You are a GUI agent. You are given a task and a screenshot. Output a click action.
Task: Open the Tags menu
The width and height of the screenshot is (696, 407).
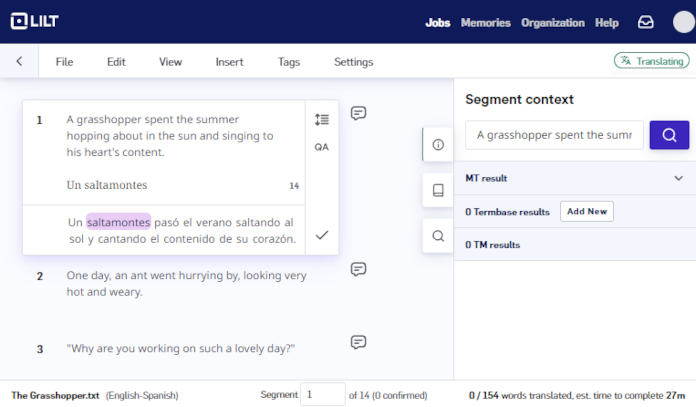[x=289, y=62]
